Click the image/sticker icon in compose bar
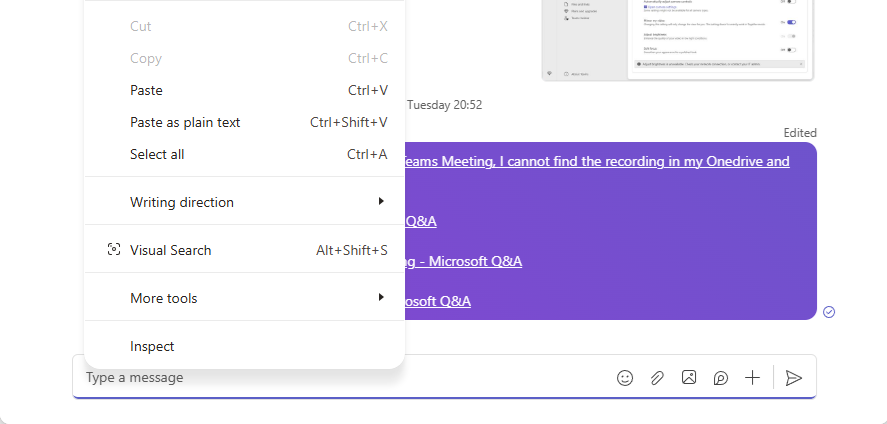 pyautogui.click(x=688, y=377)
